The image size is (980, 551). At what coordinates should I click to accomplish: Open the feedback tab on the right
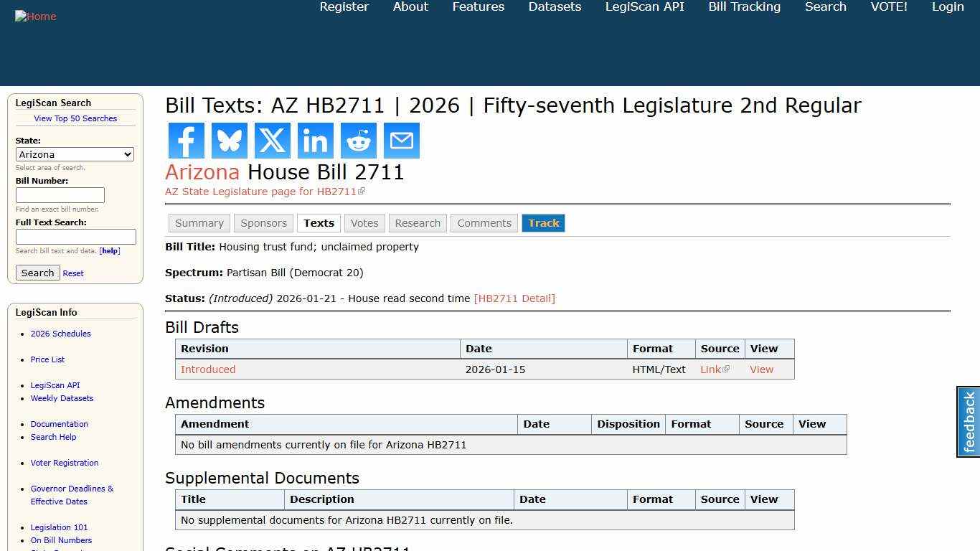click(969, 421)
